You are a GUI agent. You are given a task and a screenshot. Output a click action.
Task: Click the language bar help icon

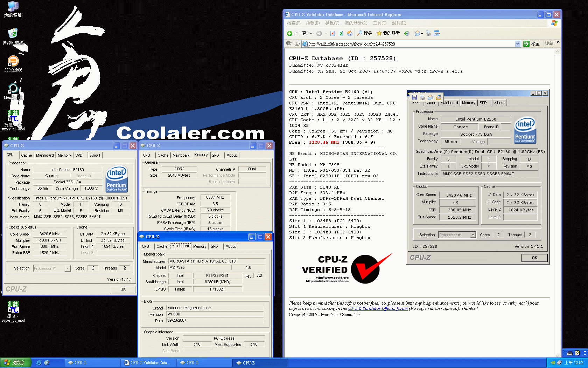click(577, 353)
